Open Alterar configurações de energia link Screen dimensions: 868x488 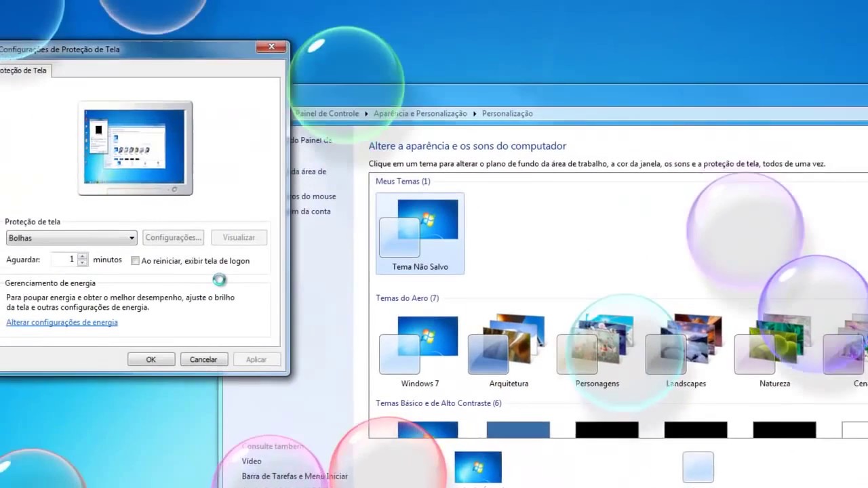pos(62,323)
